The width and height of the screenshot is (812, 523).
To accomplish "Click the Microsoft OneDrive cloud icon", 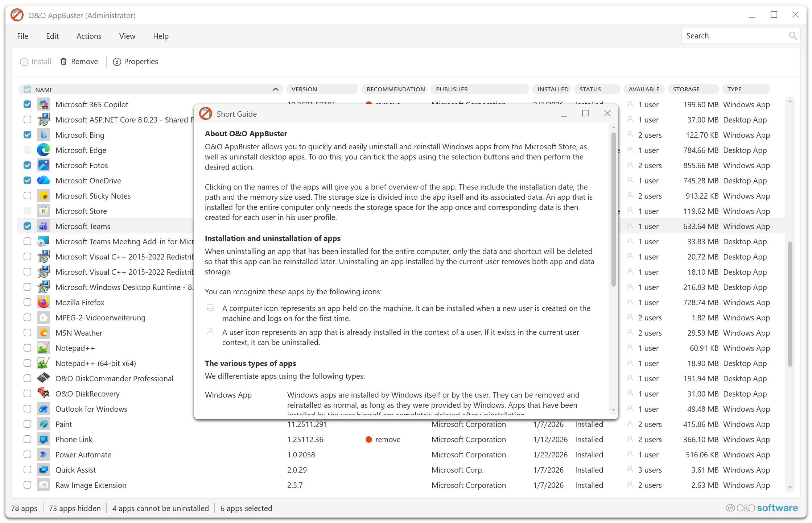I will point(44,180).
